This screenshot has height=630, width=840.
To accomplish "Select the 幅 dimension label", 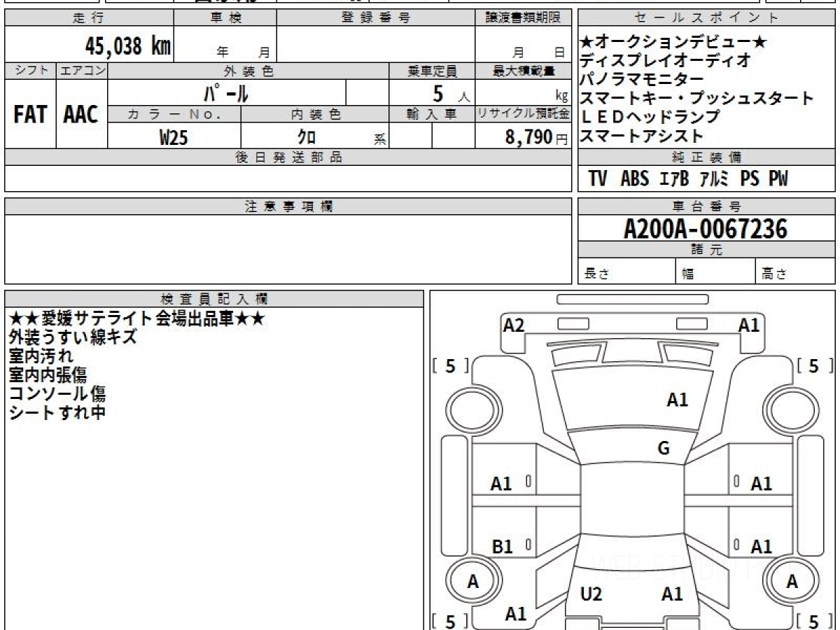I will [688, 274].
